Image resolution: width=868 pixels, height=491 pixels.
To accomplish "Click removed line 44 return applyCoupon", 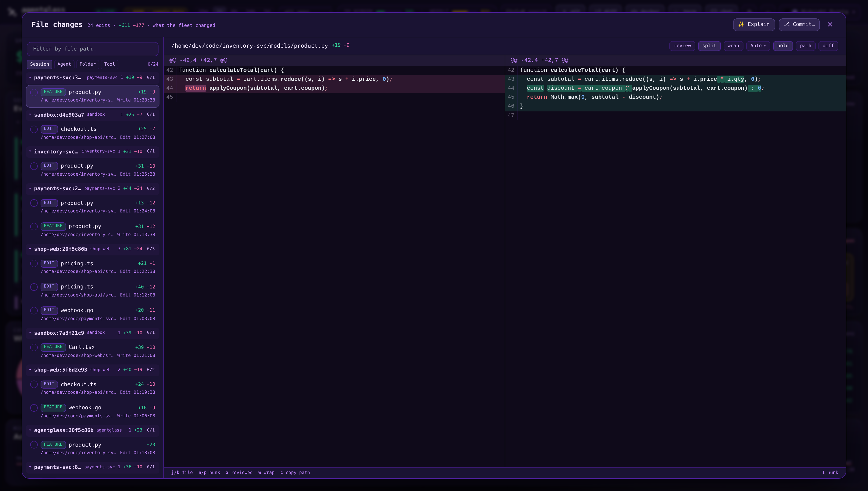I will (x=334, y=88).
